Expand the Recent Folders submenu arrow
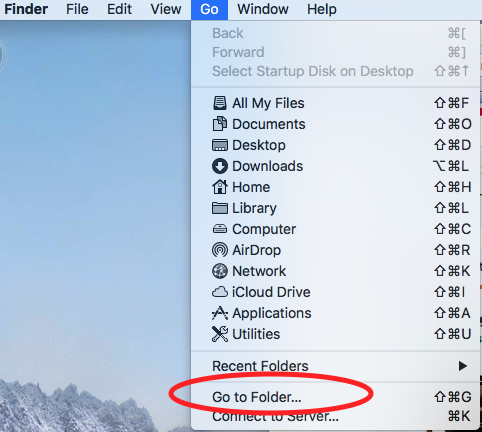482x432 pixels. coord(462,366)
